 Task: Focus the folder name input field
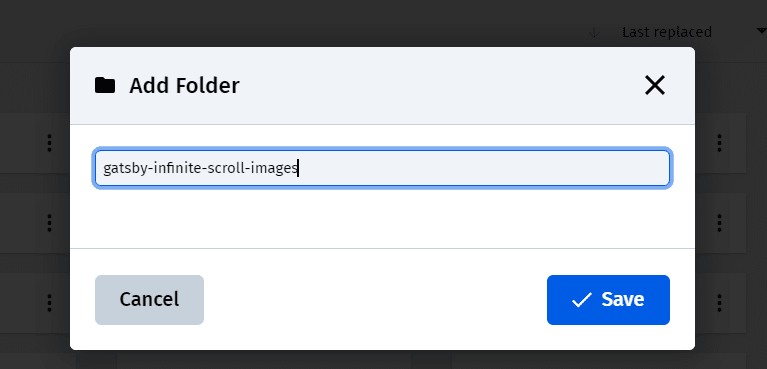pyautogui.click(x=382, y=168)
